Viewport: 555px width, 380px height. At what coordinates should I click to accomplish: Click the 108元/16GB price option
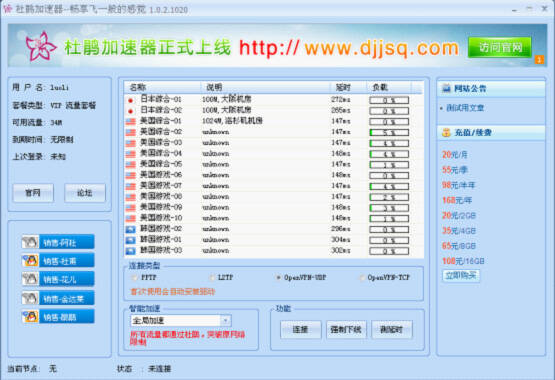pos(463,261)
